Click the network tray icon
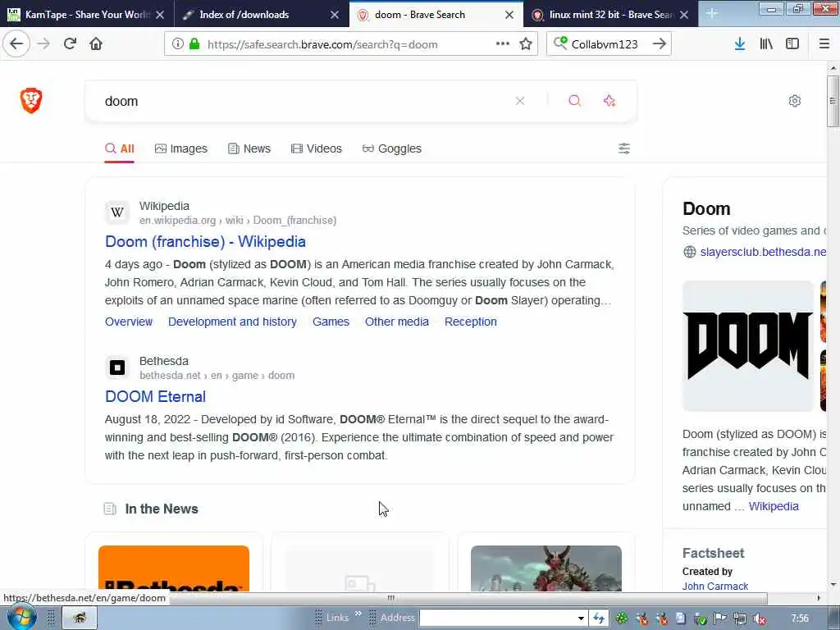Screen dimensions: 840x630 point(740,619)
